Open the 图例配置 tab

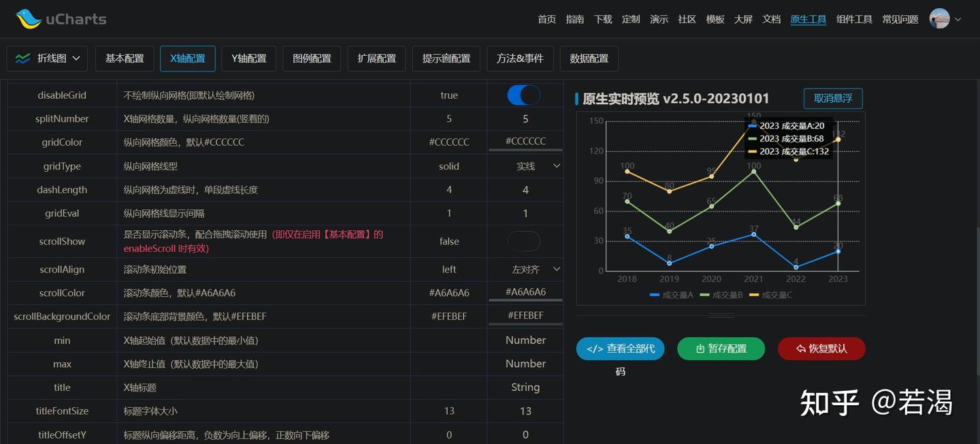[x=312, y=59]
